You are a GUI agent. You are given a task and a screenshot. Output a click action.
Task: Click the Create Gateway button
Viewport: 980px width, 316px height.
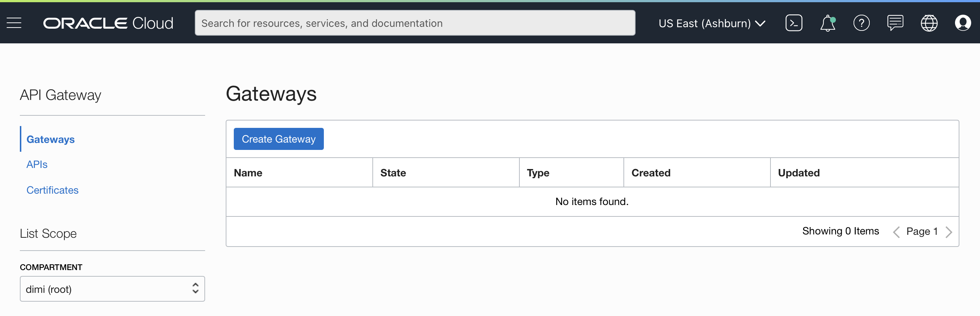point(279,139)
